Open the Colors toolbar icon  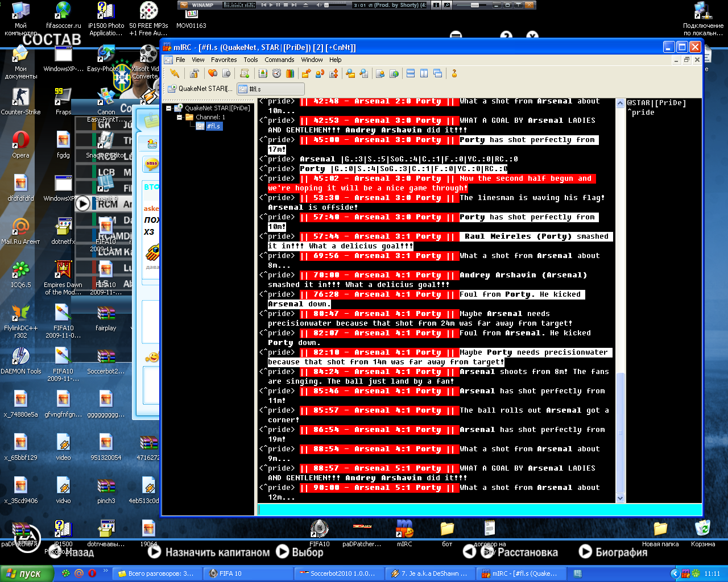tap(290, 73)
